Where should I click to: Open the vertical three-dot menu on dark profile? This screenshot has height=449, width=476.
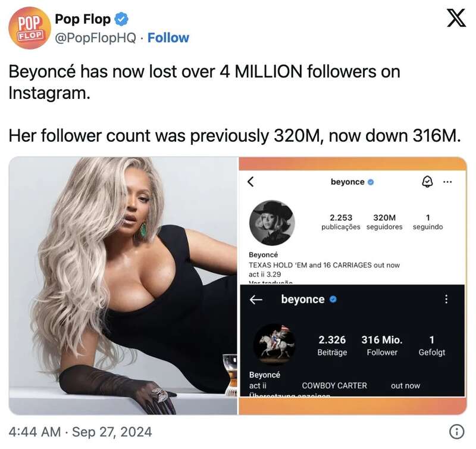[446, 299]
